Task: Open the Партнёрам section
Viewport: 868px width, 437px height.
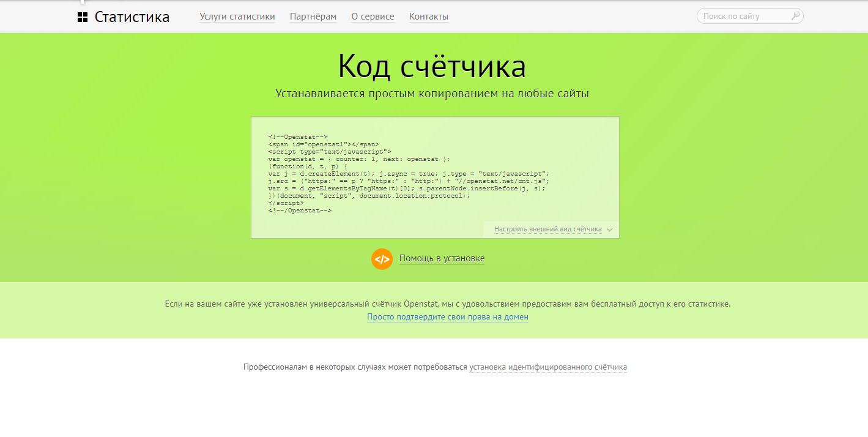Action: coord(313,17)
